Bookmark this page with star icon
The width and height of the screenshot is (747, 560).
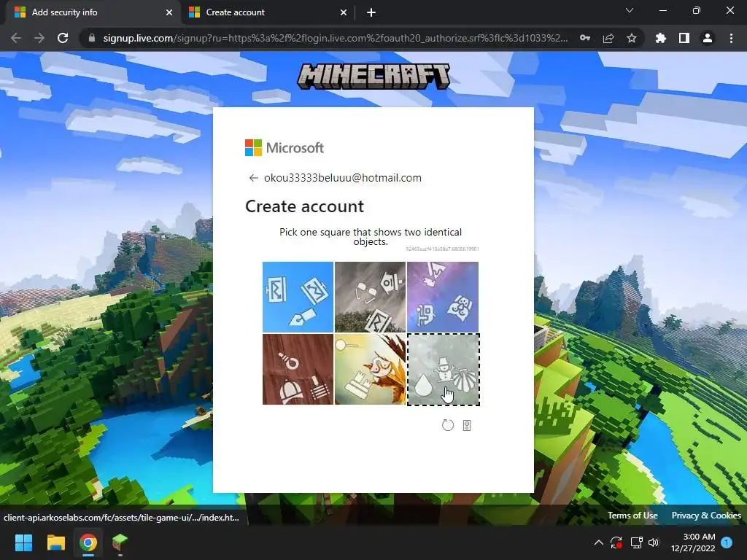pyautogui.click(x=632, y=38)
